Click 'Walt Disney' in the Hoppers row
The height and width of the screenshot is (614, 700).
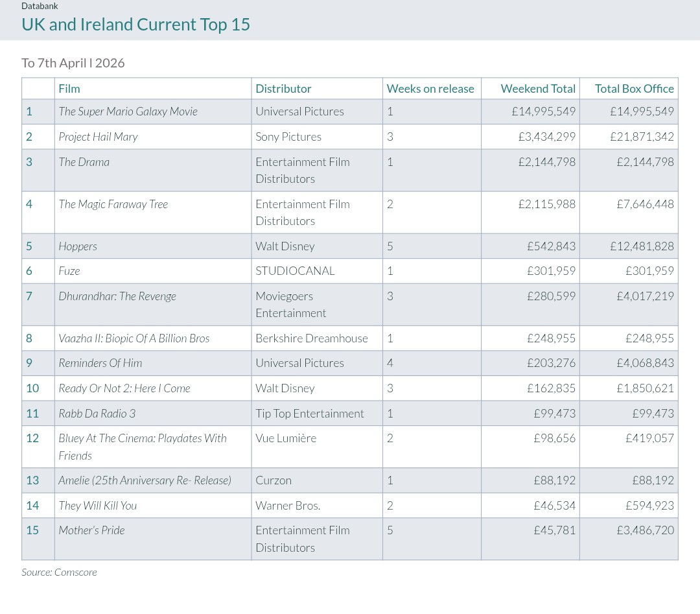285,246
